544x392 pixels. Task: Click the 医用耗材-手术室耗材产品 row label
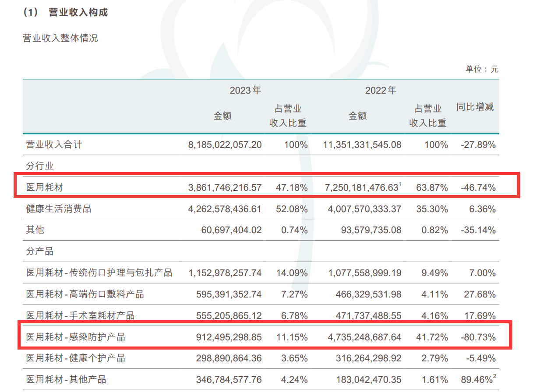tap(80, 315)
